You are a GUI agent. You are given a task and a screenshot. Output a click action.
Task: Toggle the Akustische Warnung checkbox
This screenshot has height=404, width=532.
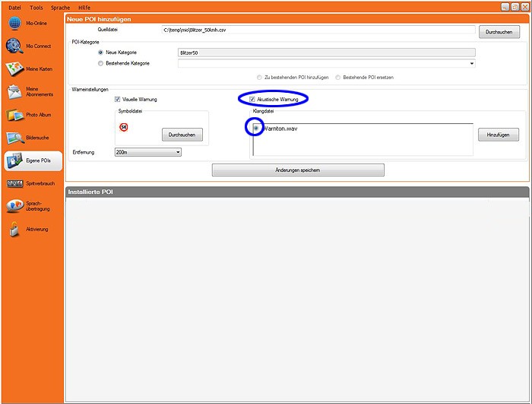(x=252, y=100)
